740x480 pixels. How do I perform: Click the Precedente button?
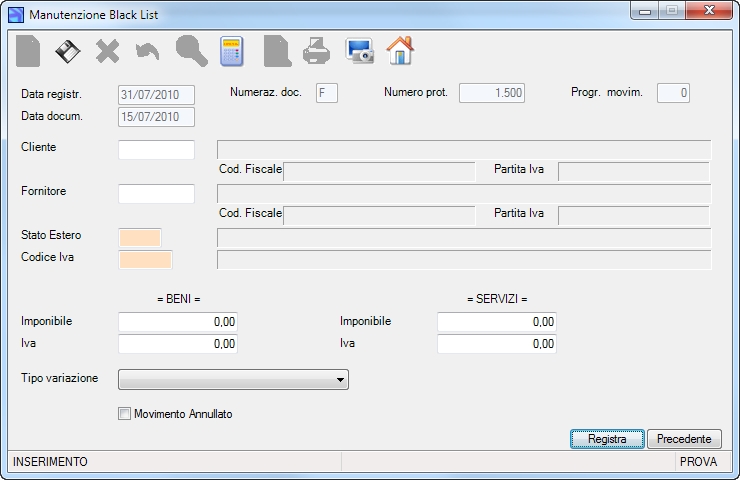tap(684, 439)
